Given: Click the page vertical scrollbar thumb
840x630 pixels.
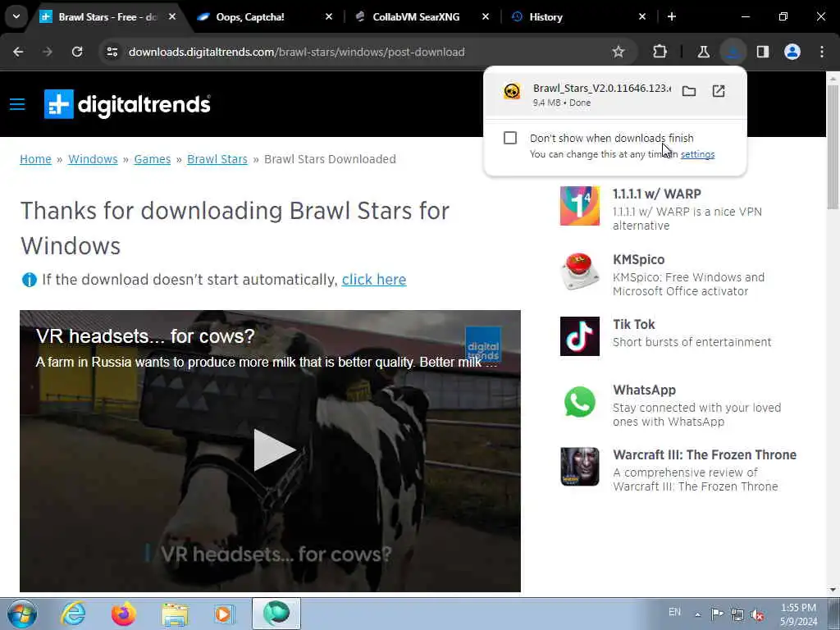Looking at the screenshot, I should (x=833, y=146).
